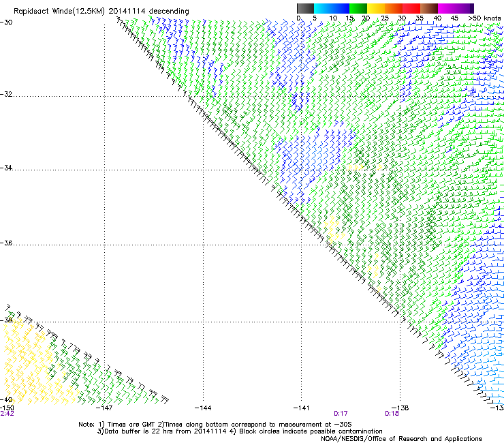Image resolution: width=504 pixels, height=443 pixels.
Task: Click the '>50 knots' legend label
Action: [x=484, y=18]
